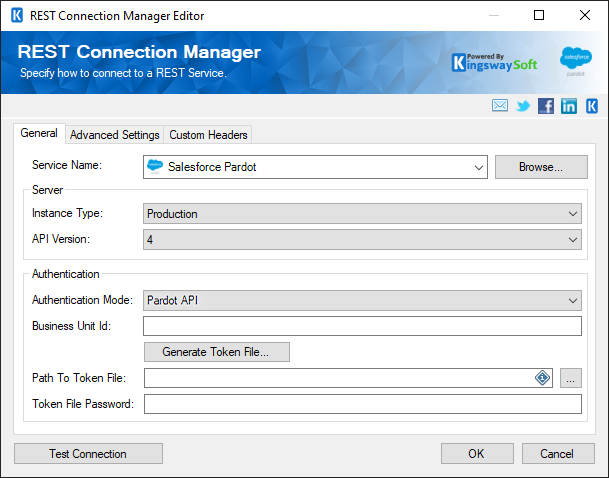This screenshot has height=478, width=609.
Task: Focus the Token File Password field
Action: tap(363, 404)
